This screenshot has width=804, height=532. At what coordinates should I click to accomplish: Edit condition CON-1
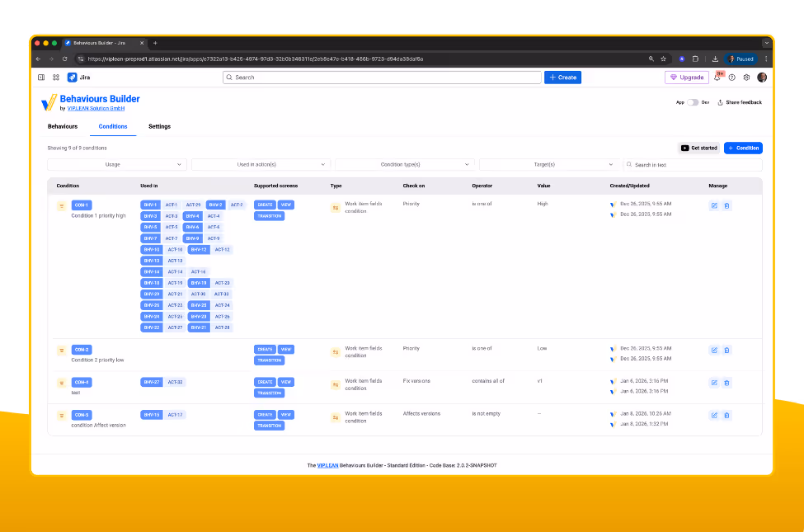[714, 205]
